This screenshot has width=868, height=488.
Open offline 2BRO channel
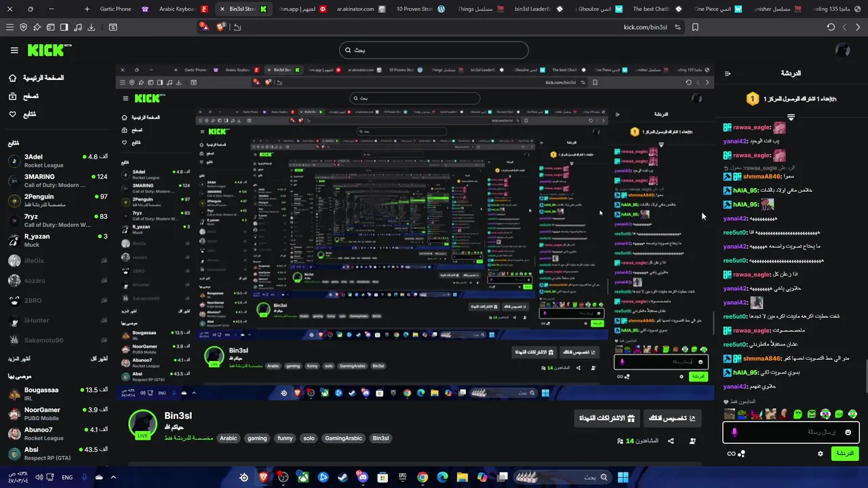58,300
